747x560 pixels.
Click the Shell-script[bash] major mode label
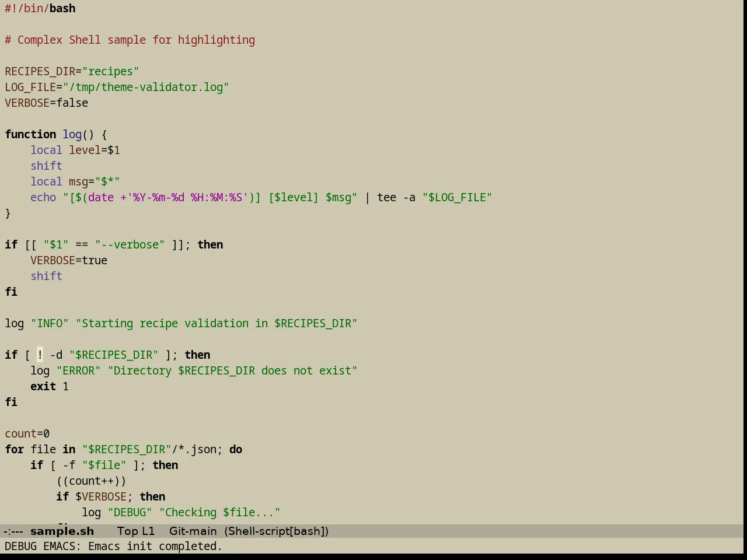pos(277,531)
